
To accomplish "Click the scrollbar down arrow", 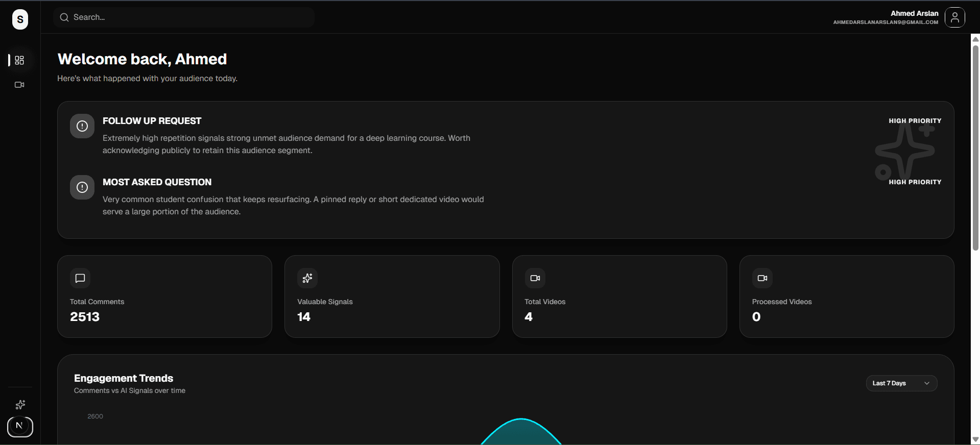I will 975,439.
